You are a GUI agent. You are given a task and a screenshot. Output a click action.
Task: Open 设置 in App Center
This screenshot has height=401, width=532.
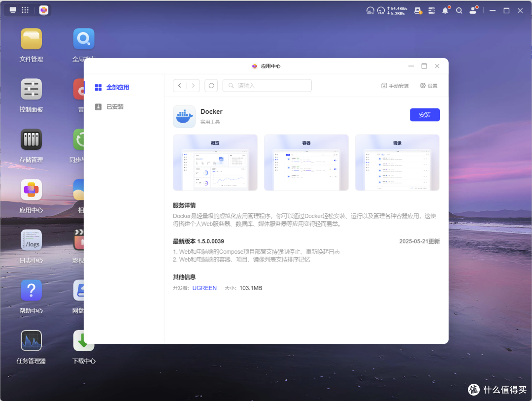pos(429,86)
